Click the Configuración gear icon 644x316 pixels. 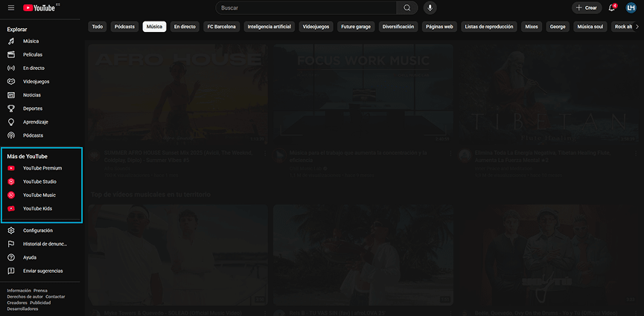click(x=11, y=230)
